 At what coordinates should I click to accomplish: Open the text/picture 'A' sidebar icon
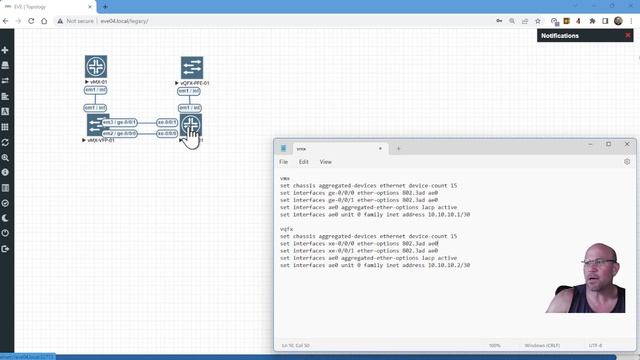coord(5,111)
